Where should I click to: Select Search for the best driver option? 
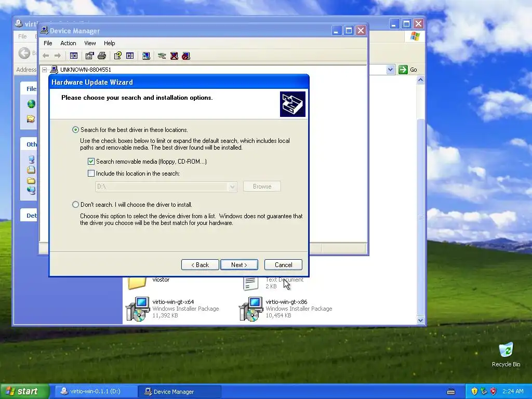pyautogui.click(x=75, y=129)
